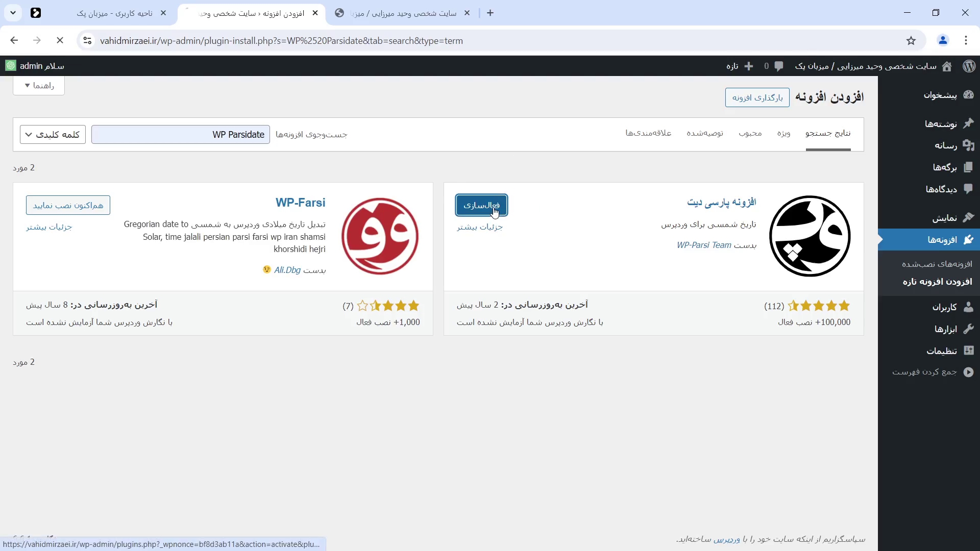Viewport: 980px width, 551px height.
Task: Click the Tools (ابزارها) wrench icon
Action: pos(968,329)
